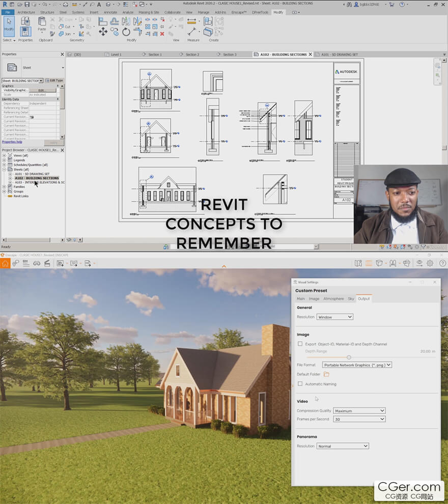Switch to A101 - SD DRAWING SET tab
Image resolution: width=448 pixels, height=504 pixels.
click(x=340, y=54)
